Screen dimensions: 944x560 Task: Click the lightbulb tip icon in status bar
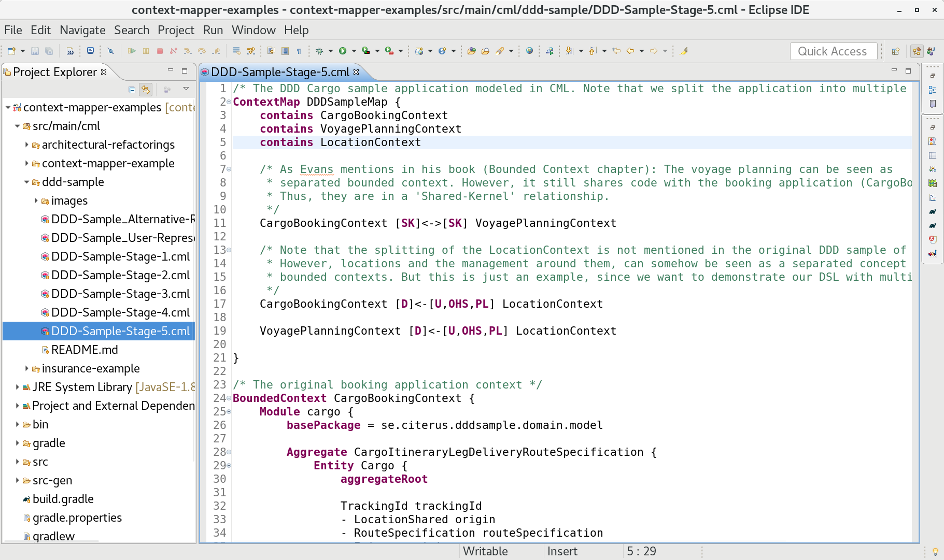click(x=936, y=552)
